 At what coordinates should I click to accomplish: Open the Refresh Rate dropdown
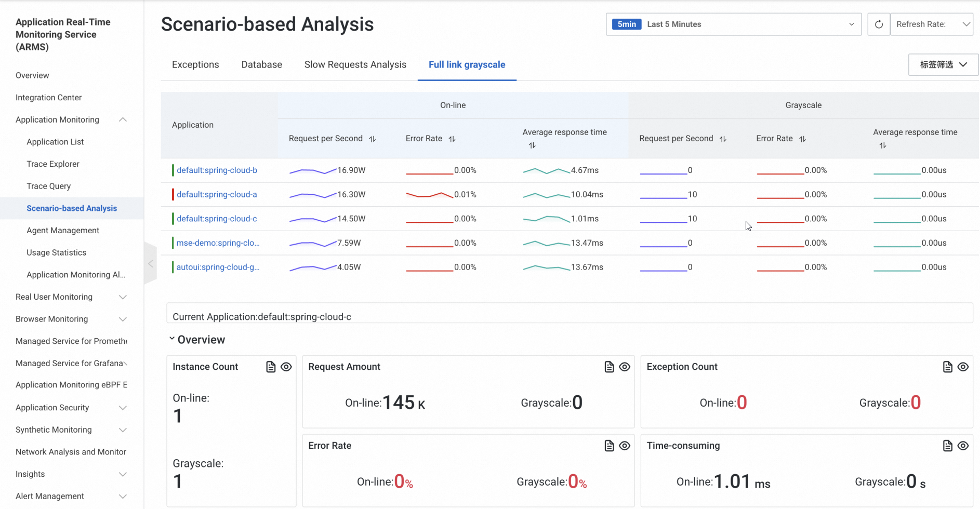[931, 24]
